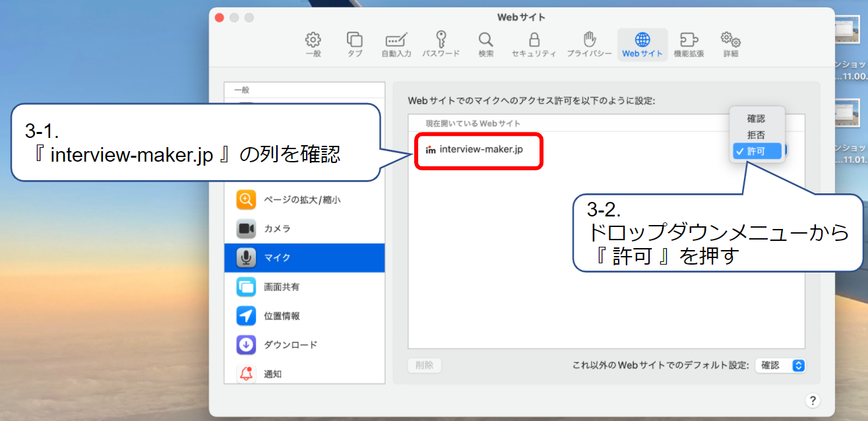Click the microphone icon in sidebar
The width and height of the screenshot is (868, 421).
pyautogui.click(x=246, y=257)
